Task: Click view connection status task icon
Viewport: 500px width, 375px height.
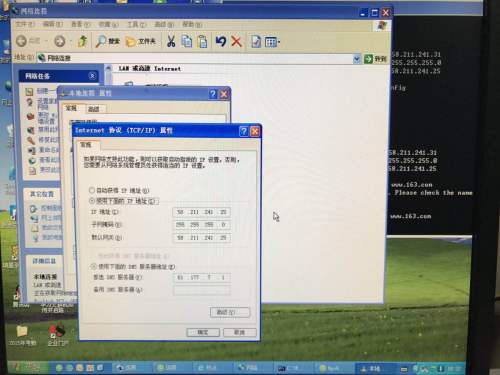Action: point(32,160)
